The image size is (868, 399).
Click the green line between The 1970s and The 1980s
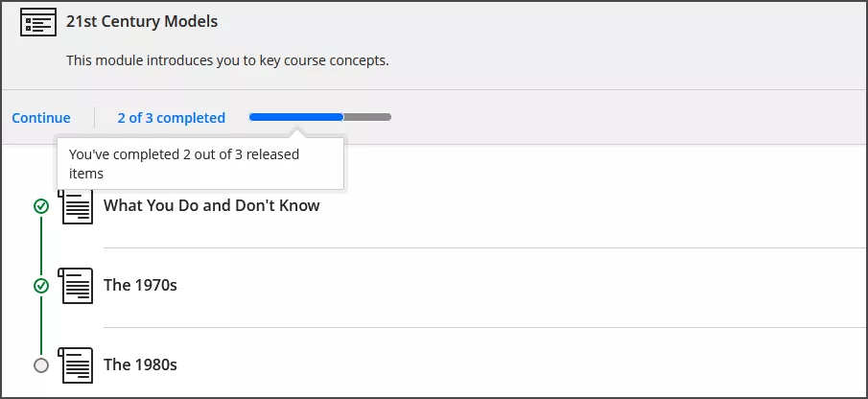(40, 325)
